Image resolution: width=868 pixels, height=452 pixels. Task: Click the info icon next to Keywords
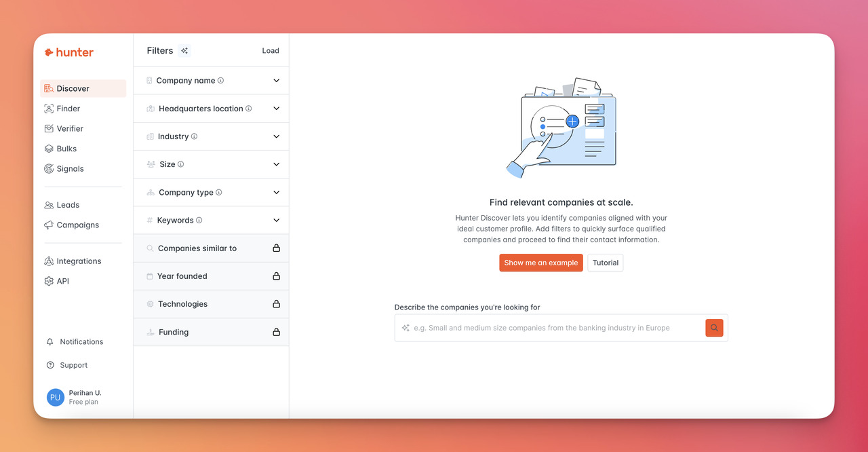[199, 220]
